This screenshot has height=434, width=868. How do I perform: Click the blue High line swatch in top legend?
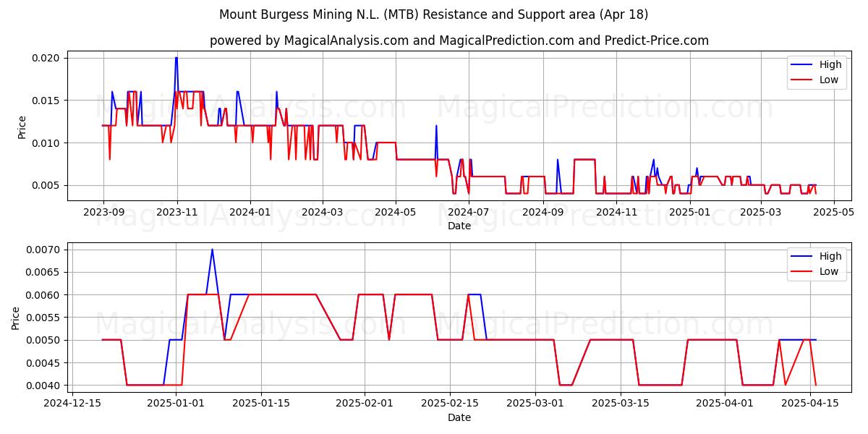click(802, 65)
